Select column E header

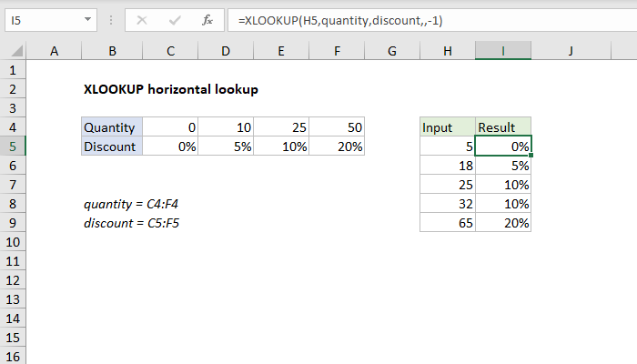click(x=281, y=51)
